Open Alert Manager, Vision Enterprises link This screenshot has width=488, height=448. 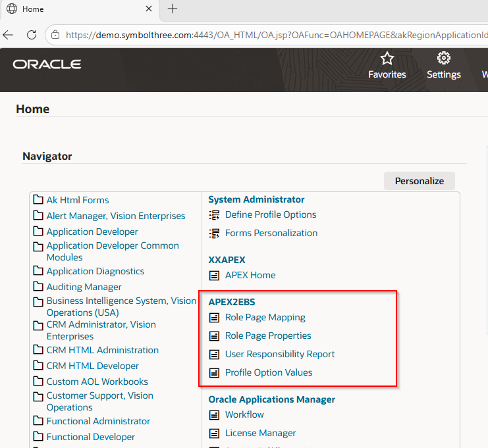[116, 216]
